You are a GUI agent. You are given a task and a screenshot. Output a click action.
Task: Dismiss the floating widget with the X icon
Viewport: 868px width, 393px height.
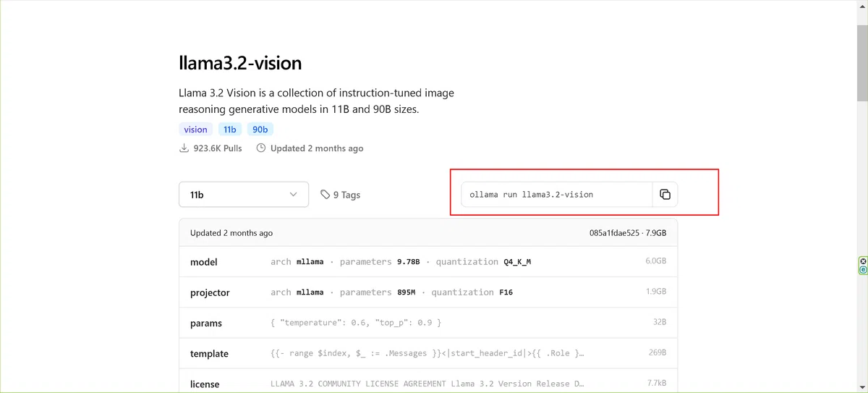pyautogui.click(x=863, y=261)
